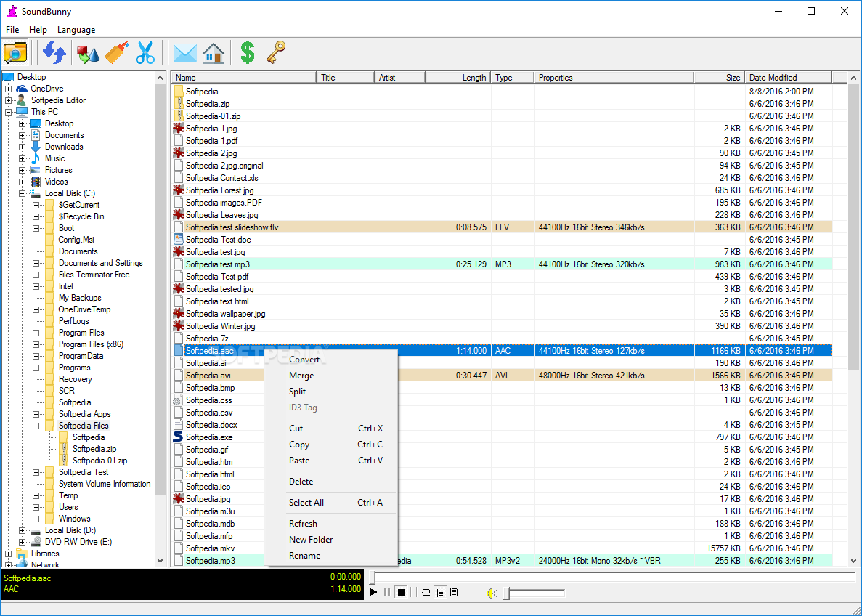Image resolution: width=862 pixels, height=616 pixels.
Task: Click the Music note icon in tree
Action: coord(36,158)
